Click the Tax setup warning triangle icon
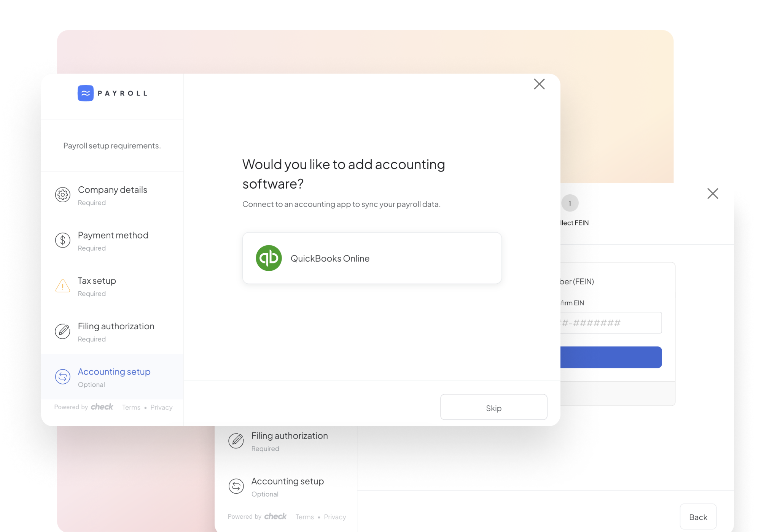Viewport: 780px width, 532px height. [x=63, y=286]
